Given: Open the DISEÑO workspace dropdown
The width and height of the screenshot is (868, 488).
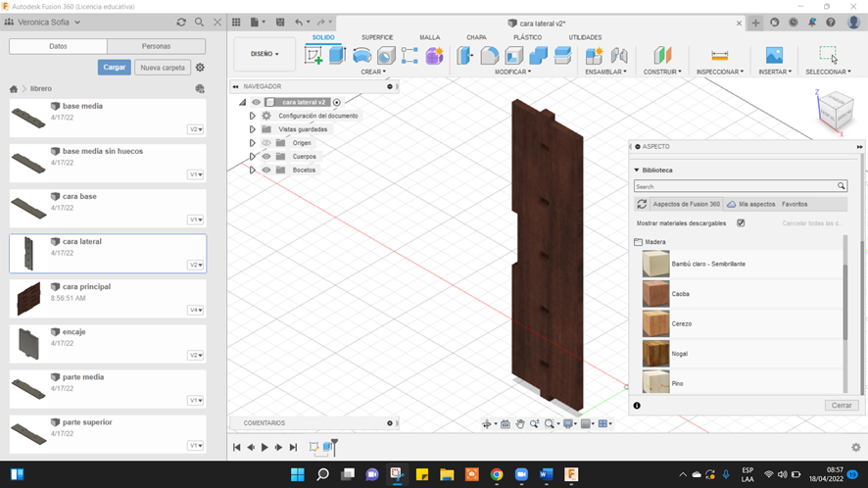Looking at the screenshot, I should (x=265, y=54).
